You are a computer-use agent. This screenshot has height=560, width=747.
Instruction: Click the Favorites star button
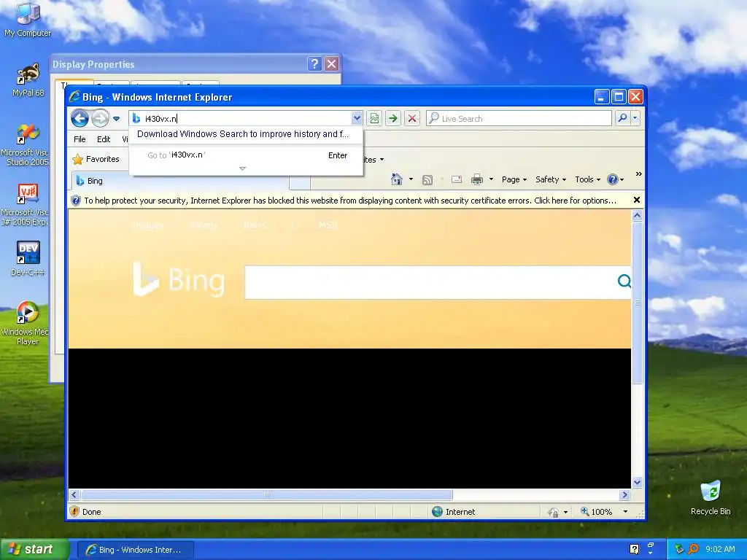(x=96, y=159)
